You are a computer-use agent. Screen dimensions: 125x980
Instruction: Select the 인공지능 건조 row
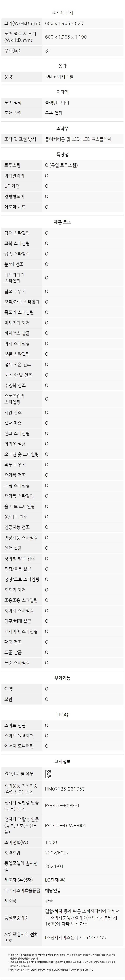pyautogui.click(x=62, y=527)
